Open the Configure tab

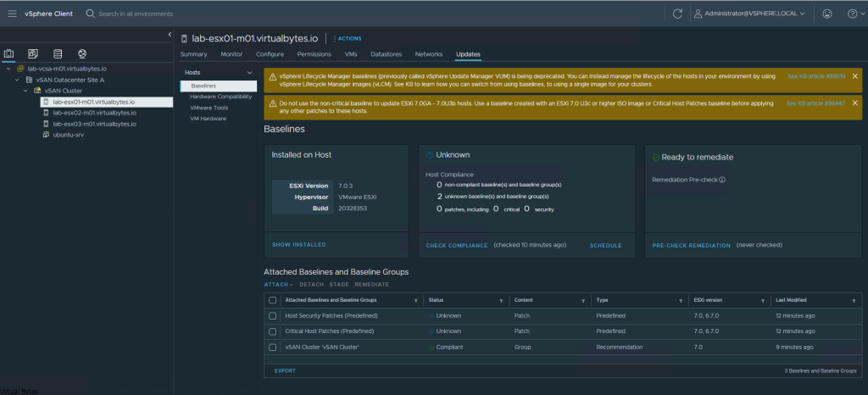tap(270, 54)
